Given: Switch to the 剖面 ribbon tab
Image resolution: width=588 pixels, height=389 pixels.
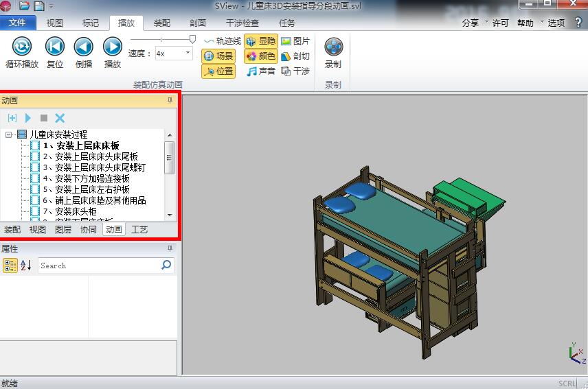Looking at the screenshot, I should point(198,23).
